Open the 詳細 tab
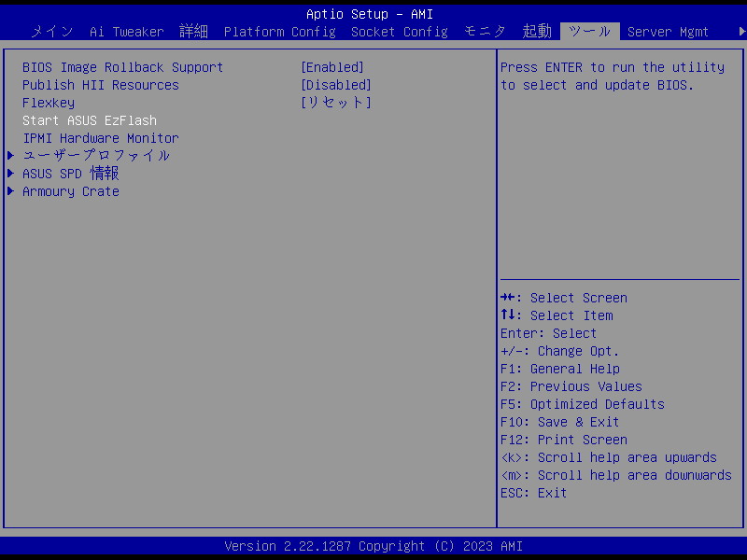Screen dimensions: 747x560 pyautogui.click(x=193, y=32)
